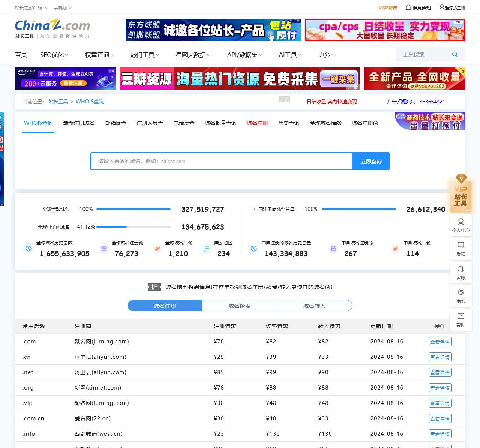This screenshot has height=448, width=480.
Task: Click the search magnifier in 工具搜索
Action: click(x=454, y=54)
